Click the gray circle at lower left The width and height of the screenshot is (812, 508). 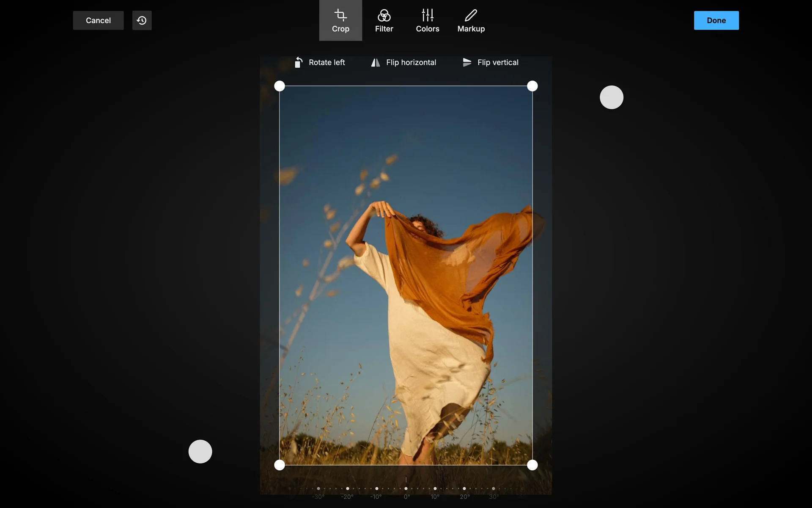tap(200, 451)
